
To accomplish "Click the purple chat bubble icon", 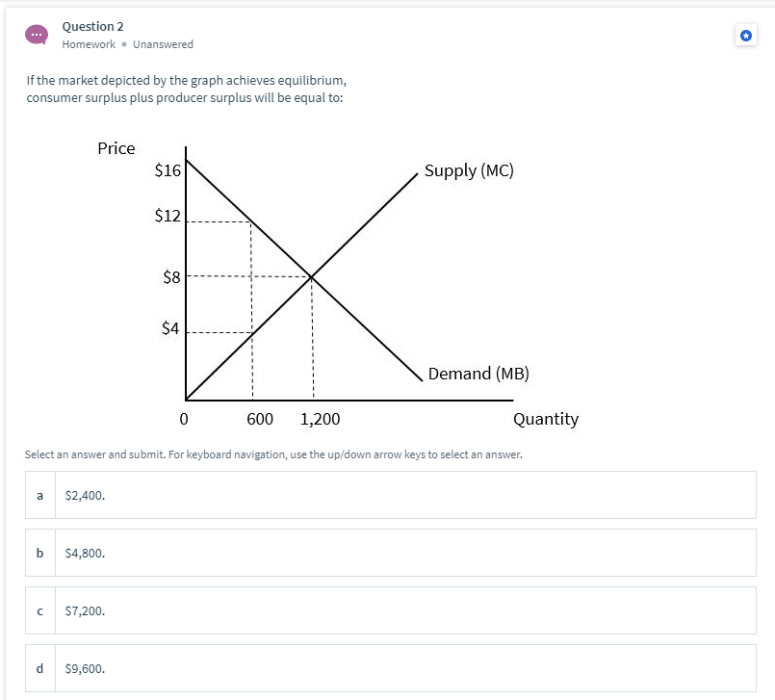I will 36,35.
